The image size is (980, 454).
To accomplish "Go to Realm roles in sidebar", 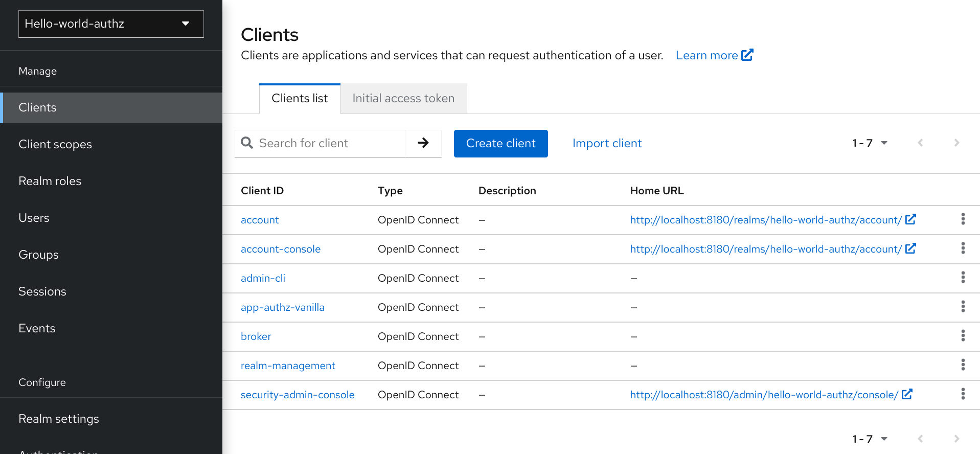I will [50, 181].
